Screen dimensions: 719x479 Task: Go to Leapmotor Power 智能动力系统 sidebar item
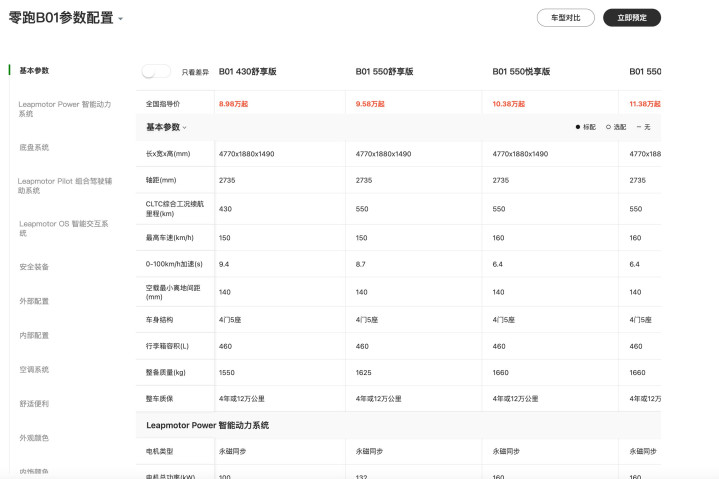64,108
